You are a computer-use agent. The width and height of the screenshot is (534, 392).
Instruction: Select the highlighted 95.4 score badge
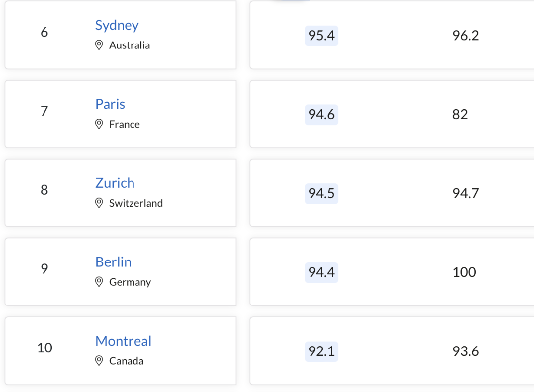click(x=321, y=36)
